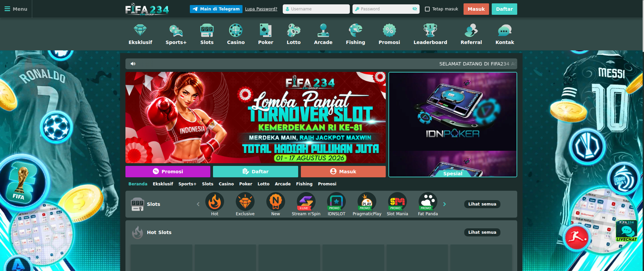Switch to the Sports+ tab in sub-navigation
This screenshot has width=644, height=271.
click(x=187, y=184)
